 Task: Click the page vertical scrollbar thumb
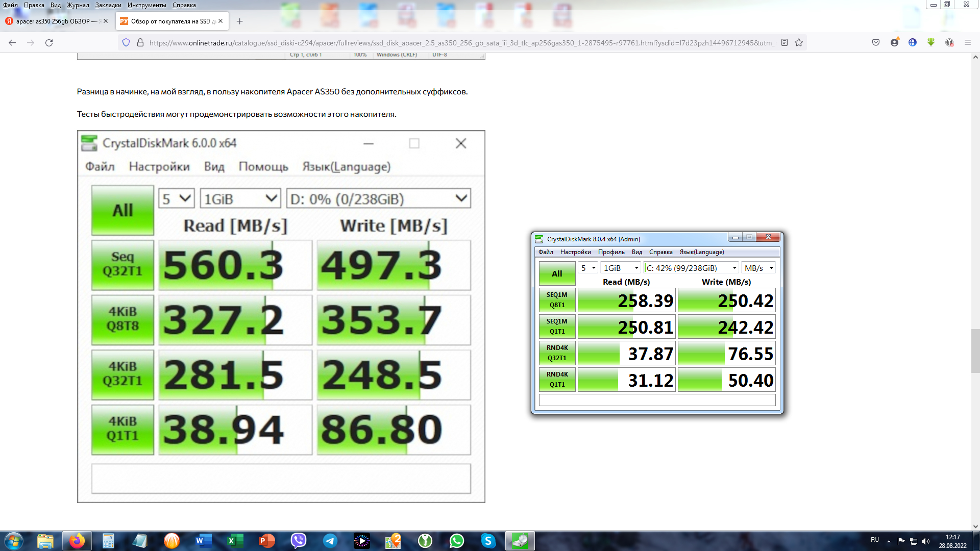975,351
